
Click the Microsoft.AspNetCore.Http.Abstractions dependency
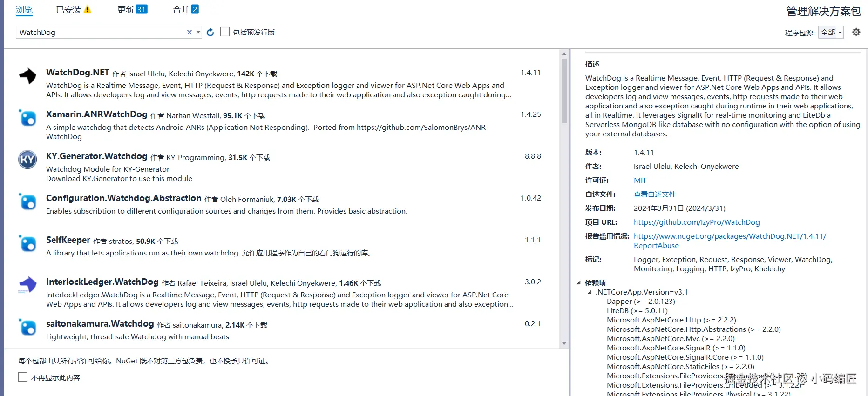pos(694,329)
